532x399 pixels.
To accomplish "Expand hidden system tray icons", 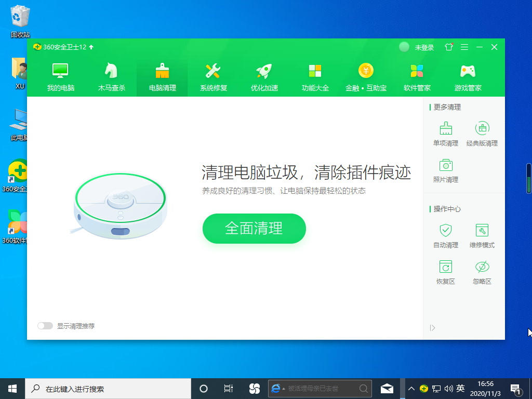I will [x=411, y=389].
